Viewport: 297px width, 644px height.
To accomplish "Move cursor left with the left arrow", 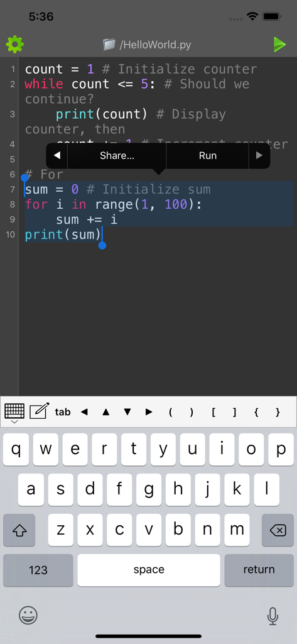I will click(85, 412).
